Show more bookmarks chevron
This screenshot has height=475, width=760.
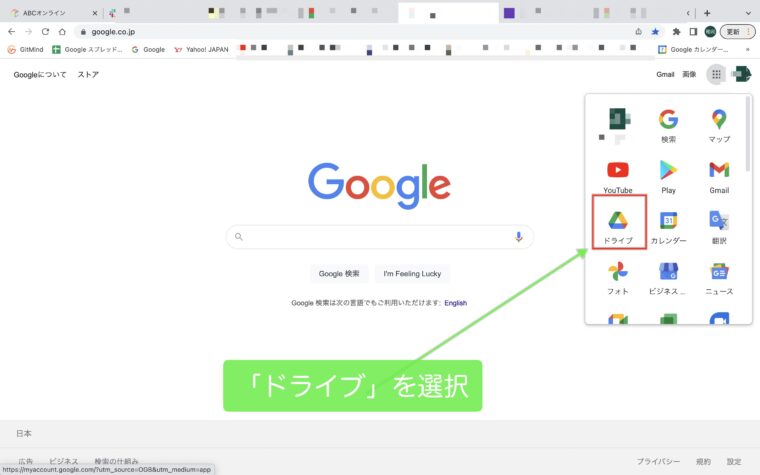tap(747, 49)
